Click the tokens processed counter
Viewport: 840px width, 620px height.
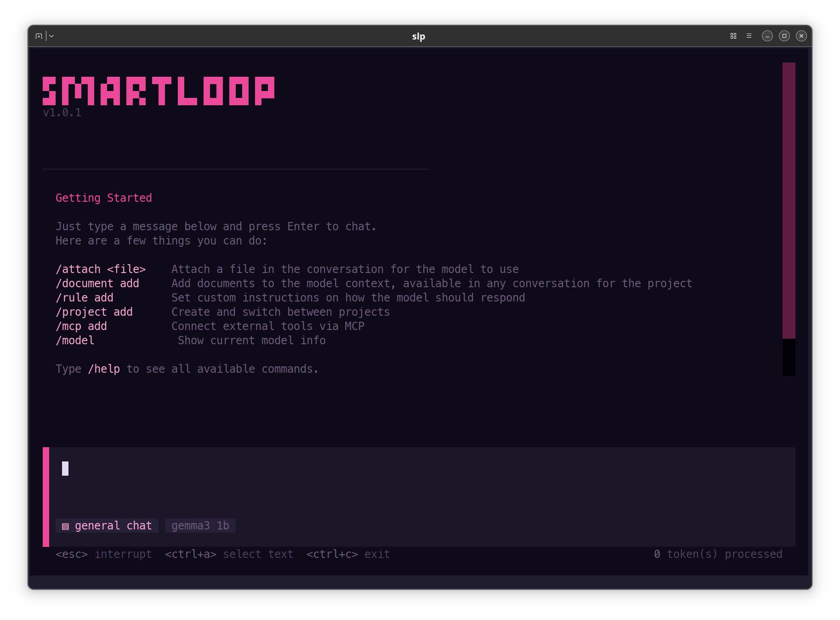pos(718,554)
